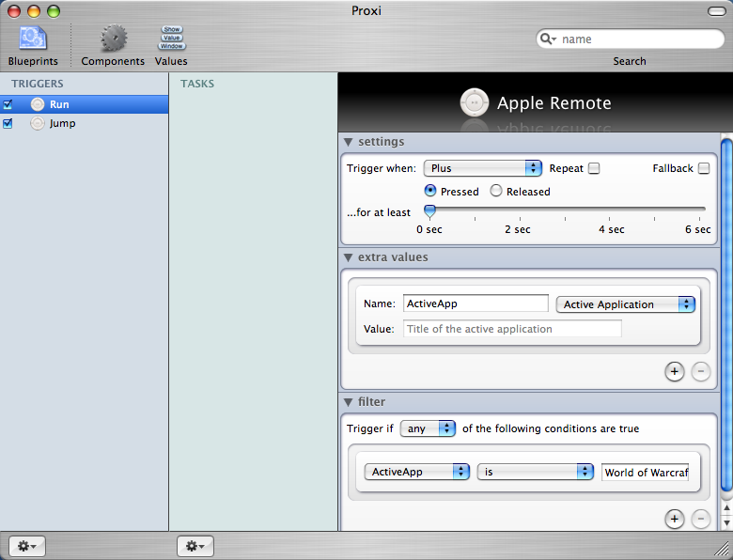Remove filter condition with minus button

coord(700,519)
